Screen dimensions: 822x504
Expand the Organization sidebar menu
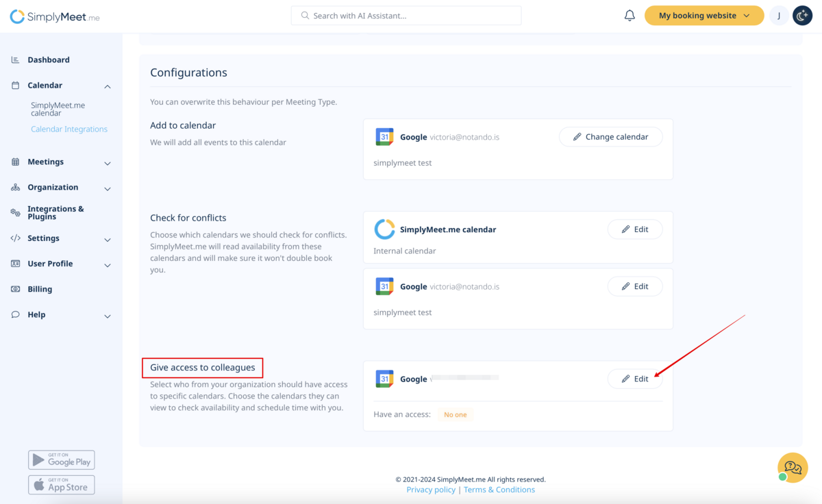coord(108,188)
